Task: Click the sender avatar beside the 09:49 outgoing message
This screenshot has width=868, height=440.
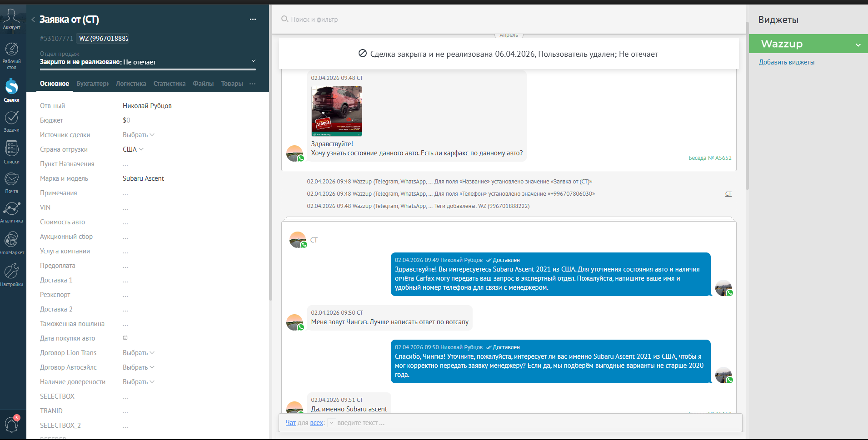Action: [x=723, y=288]
